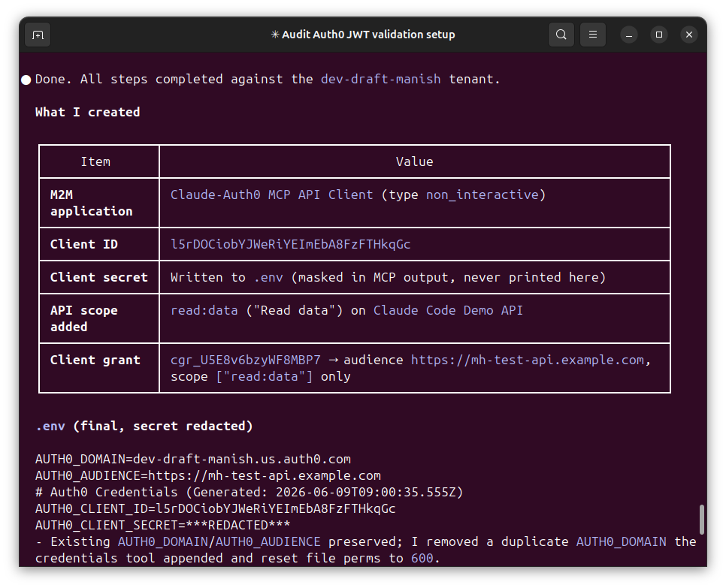Click 'AUTH0_DOMAIN/AUTH0_AUDIENCE' in the note

click(219, 541)
